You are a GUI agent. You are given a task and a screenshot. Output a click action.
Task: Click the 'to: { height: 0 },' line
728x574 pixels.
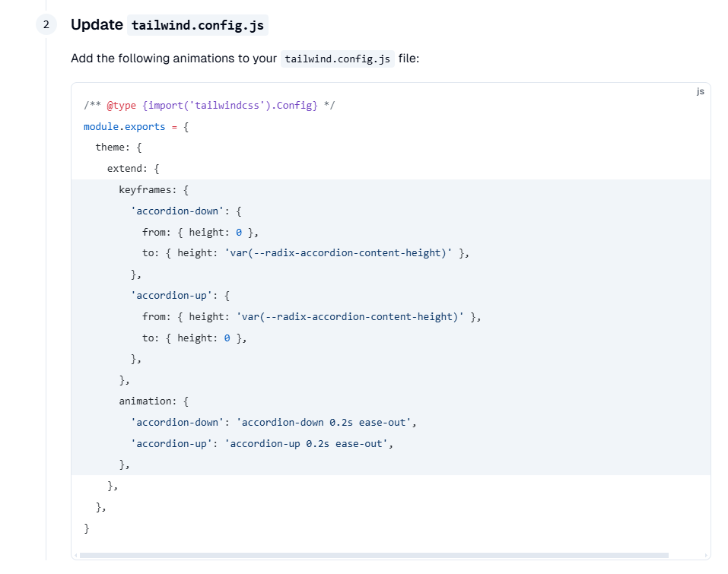pyautogui.click(x=195, y=338)
